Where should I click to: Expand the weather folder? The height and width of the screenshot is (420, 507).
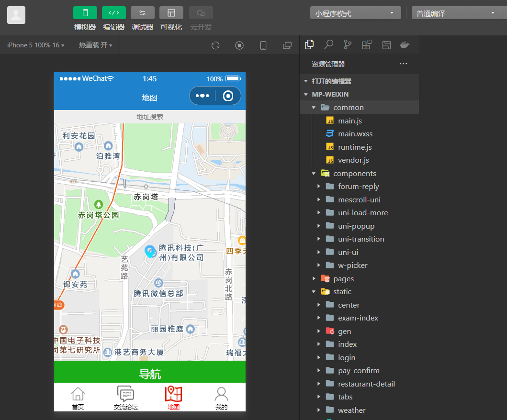pyautogui.click(x=360, y=410)
